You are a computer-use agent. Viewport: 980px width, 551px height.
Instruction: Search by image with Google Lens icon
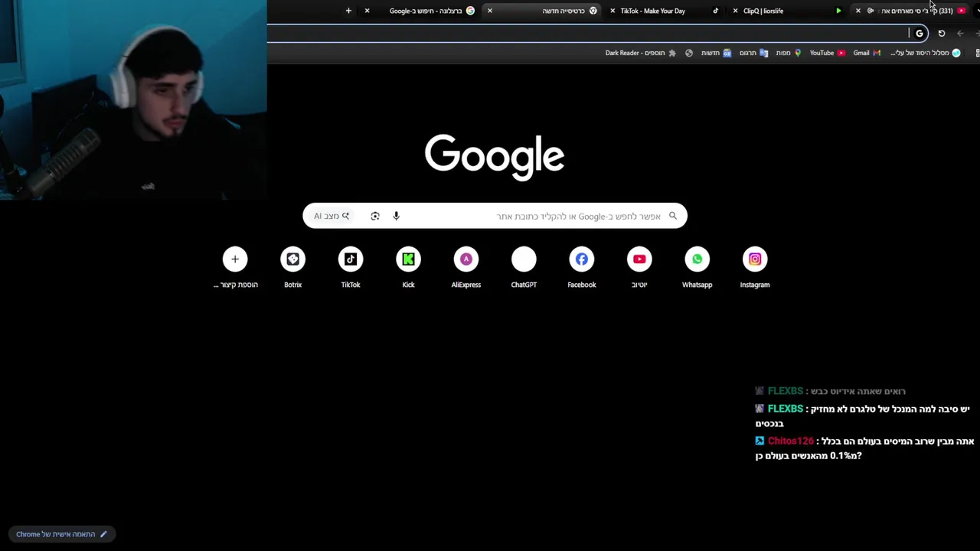[375, 216]
